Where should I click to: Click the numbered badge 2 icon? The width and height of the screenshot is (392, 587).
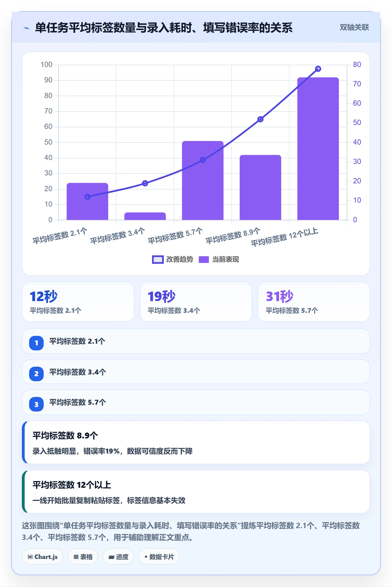(x=36, y=374)
